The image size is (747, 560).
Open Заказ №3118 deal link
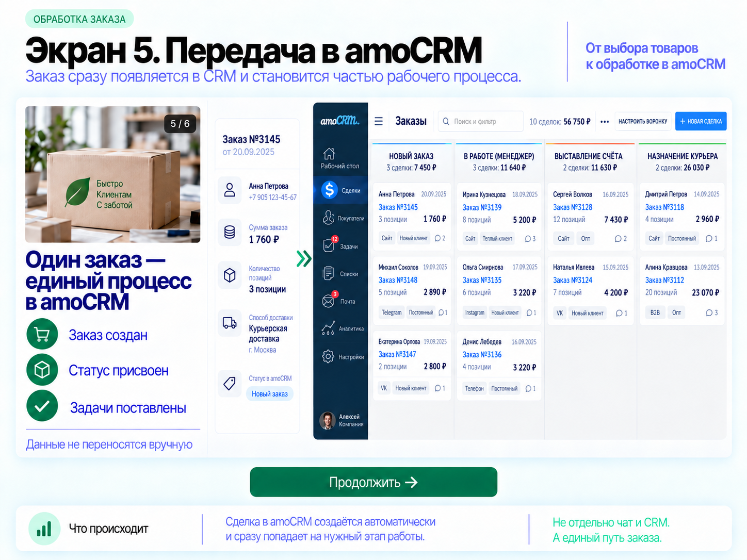664,207
